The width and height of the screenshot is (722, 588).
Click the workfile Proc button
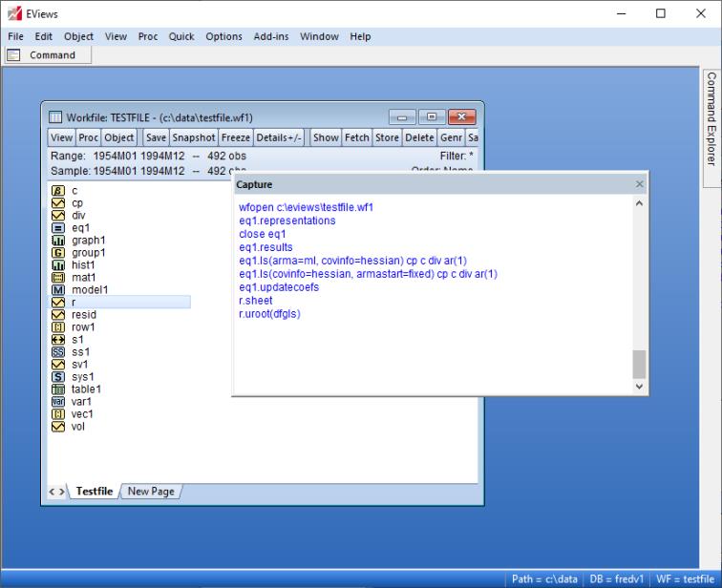click(x=88, y=137)
